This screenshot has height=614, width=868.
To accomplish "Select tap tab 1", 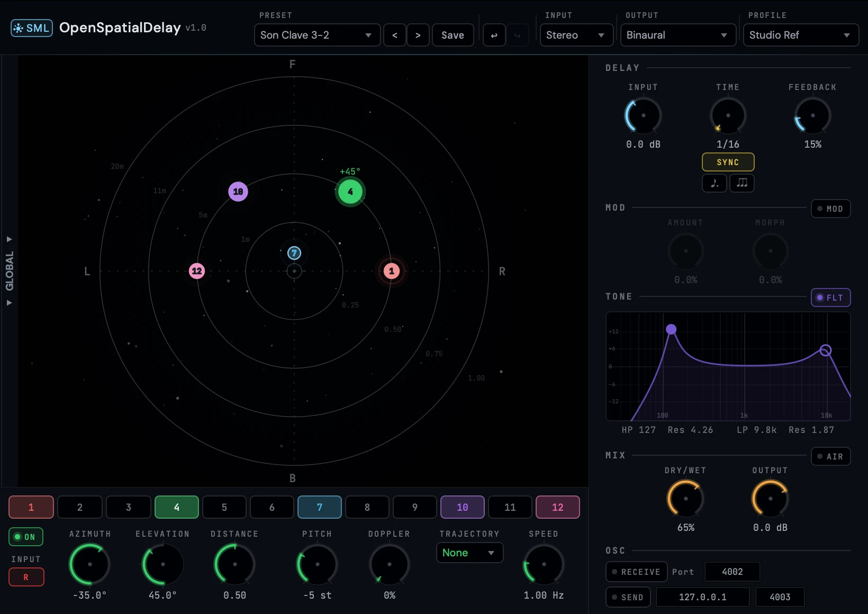I will 31,507.
